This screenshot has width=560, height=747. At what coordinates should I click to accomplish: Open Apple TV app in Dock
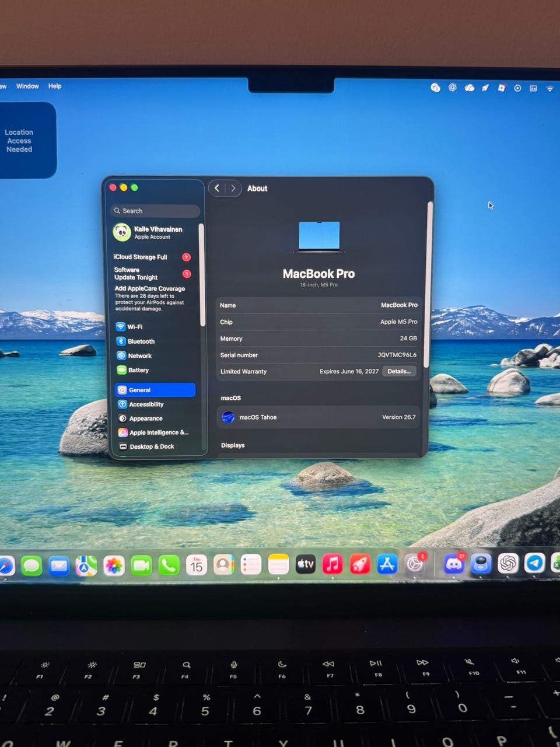305,564
